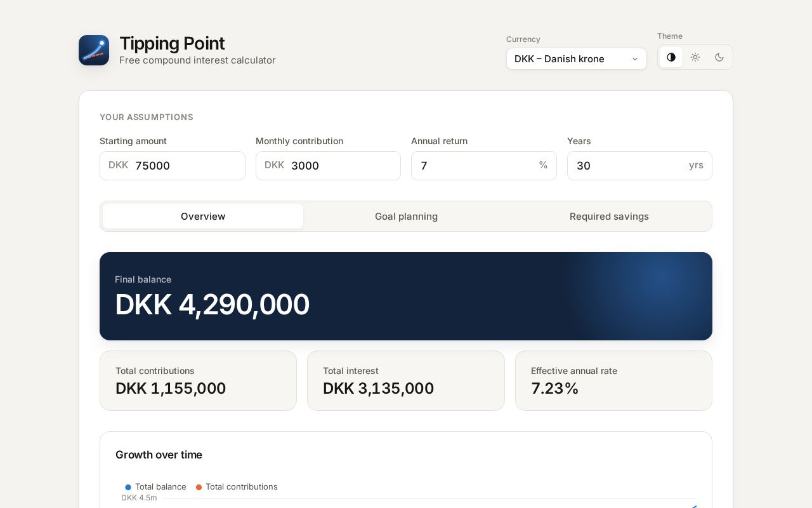Image resolution: width=812 pixels, height=508 pixels.
Task: Open the Currency dropdown
Action: tap(577, 59)
